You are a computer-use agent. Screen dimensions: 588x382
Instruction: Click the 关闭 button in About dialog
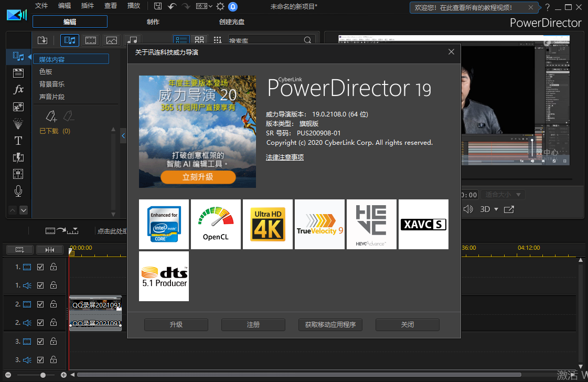(x=407, y=325)
